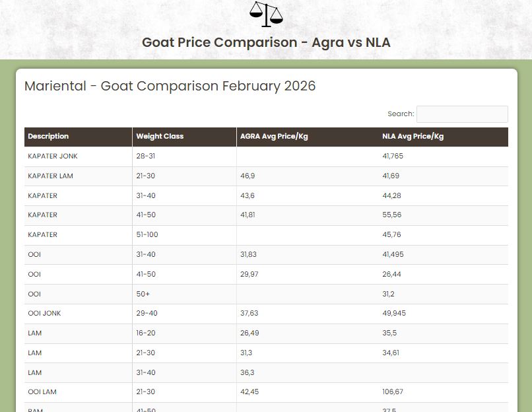Click the balance scales icon at top
Screen dimensions: 532x412
(266, 14)
